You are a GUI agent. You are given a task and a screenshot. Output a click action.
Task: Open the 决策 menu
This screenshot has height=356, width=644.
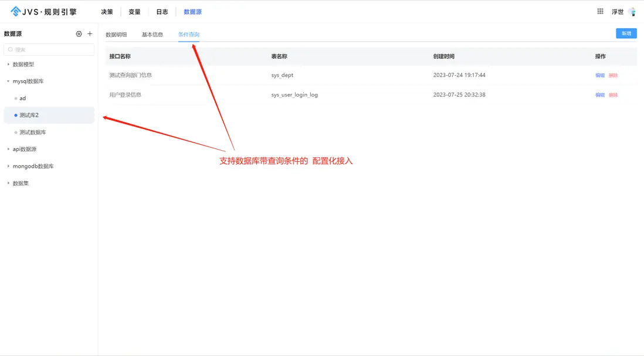tap(107, 12)
